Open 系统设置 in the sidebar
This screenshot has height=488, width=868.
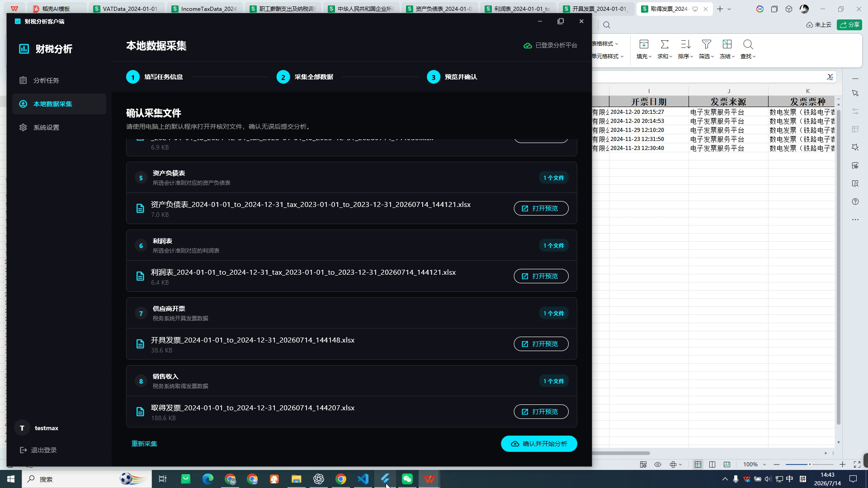coord(59,127)
